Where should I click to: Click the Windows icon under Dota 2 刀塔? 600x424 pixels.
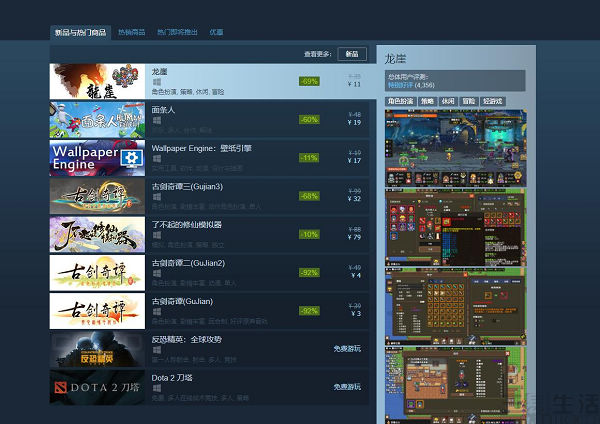click(x=157, y=388)
